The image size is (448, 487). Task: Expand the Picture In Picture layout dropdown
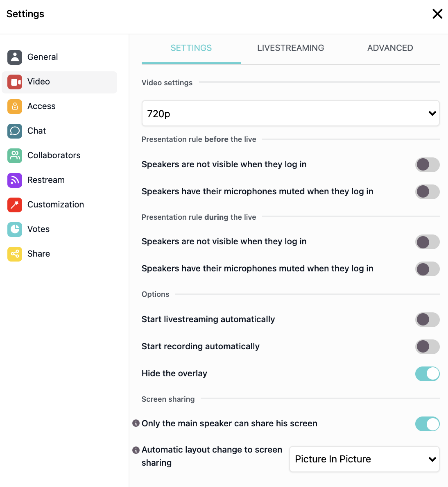tap(364, 459)
